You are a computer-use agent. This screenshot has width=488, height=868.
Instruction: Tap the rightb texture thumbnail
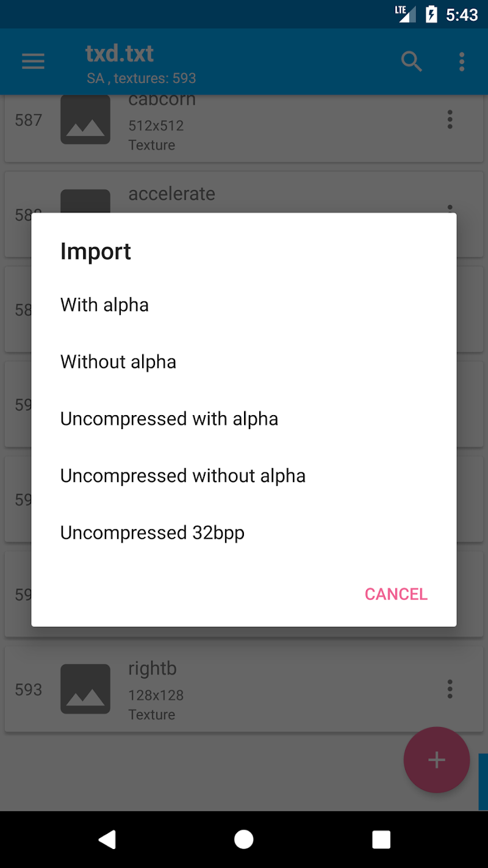(x=85, y=689)
